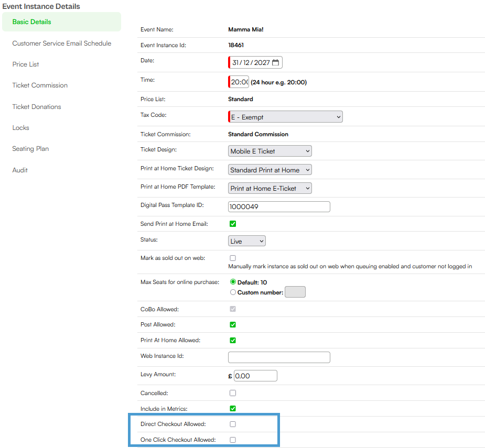The height and width of the screenshot is (448, 485).
Task: Select the Default: 10 radio option
Action: point(233,282)
